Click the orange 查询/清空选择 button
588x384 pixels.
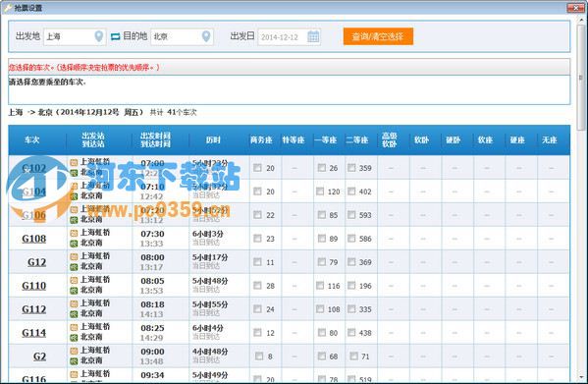point(378,36)
